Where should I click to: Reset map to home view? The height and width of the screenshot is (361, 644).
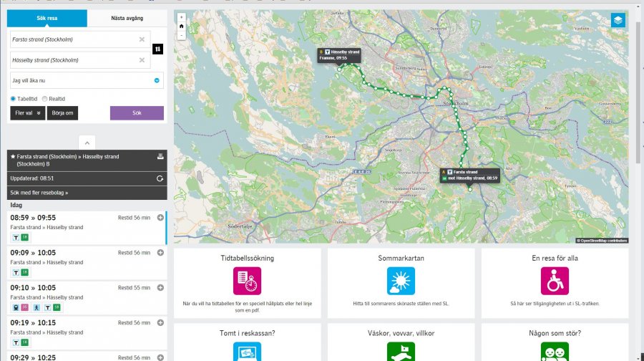point(182,26)
